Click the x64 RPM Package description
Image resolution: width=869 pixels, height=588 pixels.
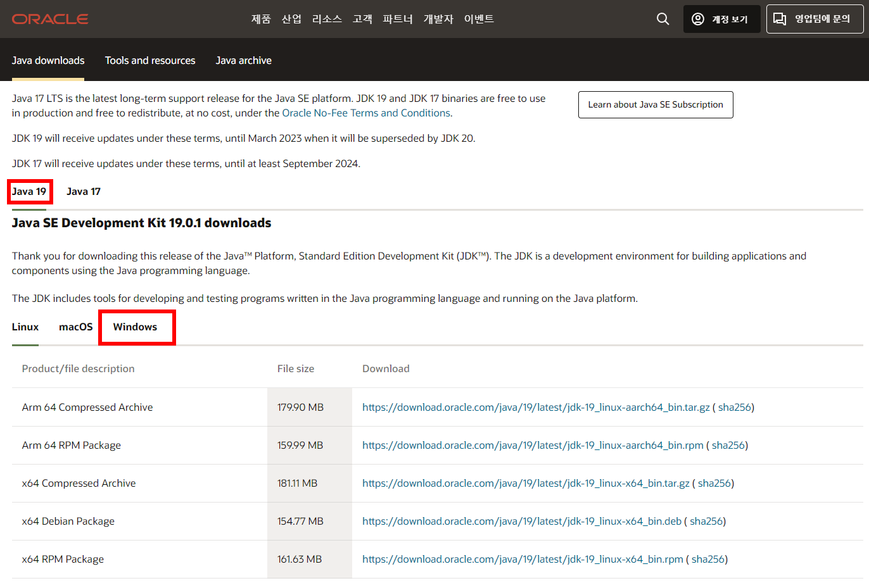[63, 560]
